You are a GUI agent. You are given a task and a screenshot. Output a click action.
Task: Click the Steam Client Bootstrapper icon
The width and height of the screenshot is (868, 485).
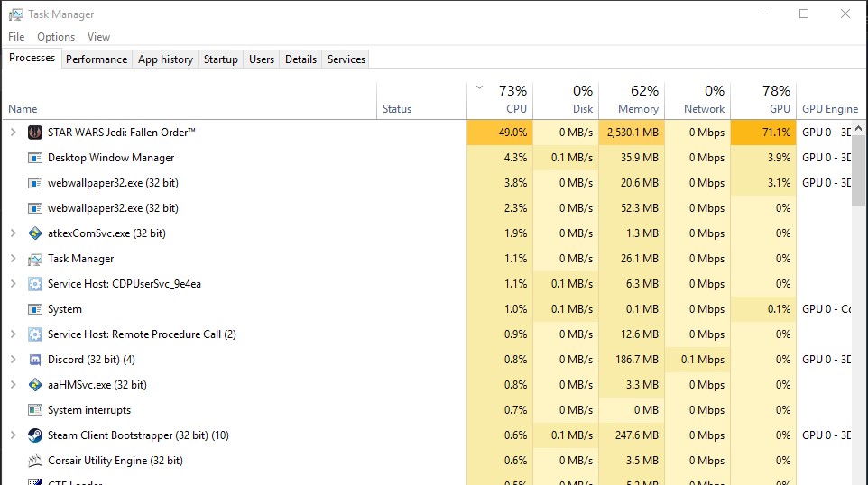coord(35,435)
